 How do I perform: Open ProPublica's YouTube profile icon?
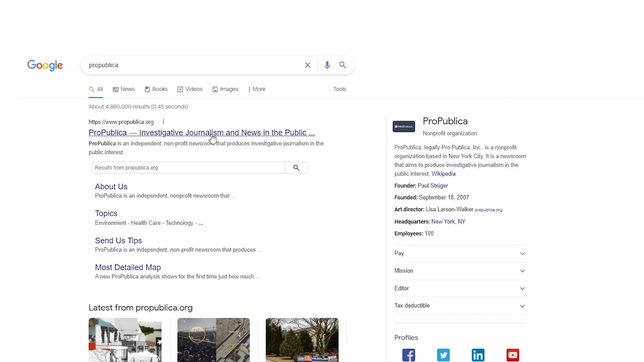513,355
